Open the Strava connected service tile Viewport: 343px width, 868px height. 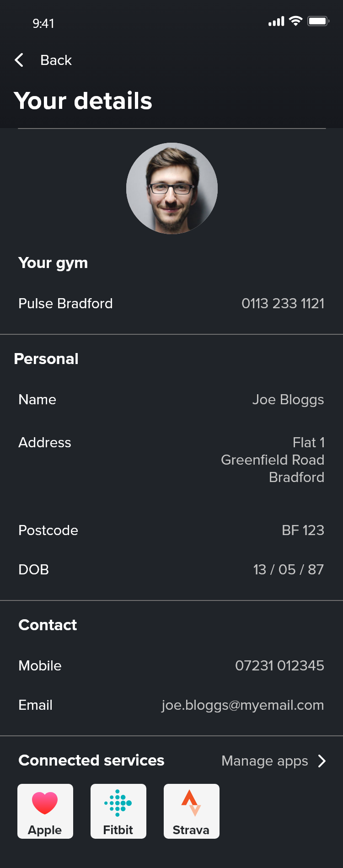192,811
